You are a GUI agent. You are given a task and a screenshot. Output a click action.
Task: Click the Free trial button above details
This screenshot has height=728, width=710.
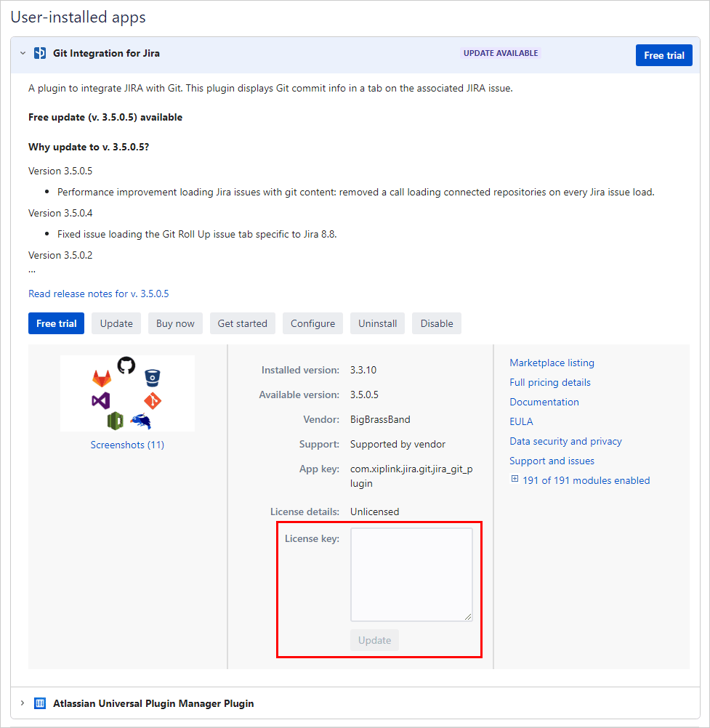click(x=56, y=323)
